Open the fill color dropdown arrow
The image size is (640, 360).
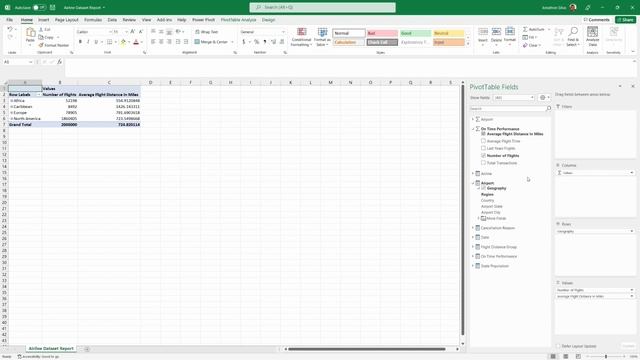pos(129,42)
